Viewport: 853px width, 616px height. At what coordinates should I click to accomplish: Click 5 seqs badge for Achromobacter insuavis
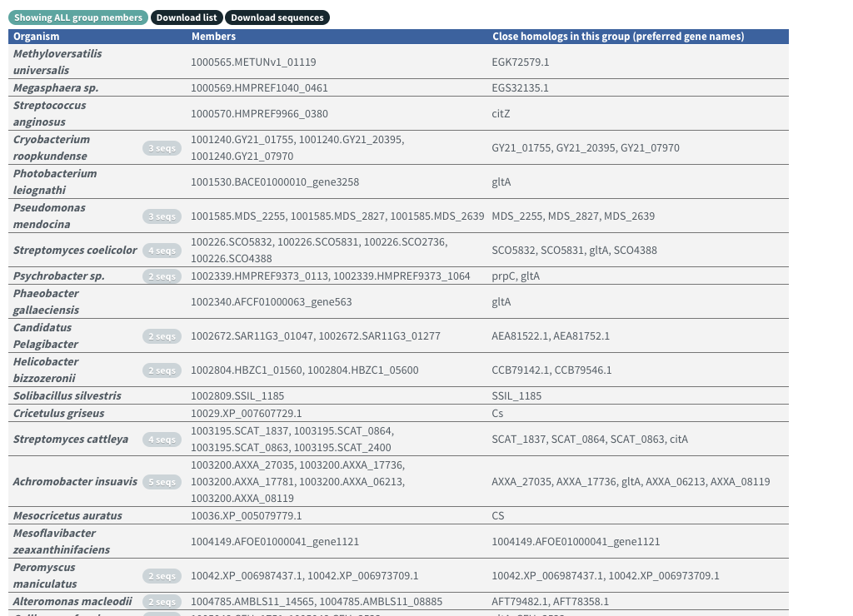click(162, 482)
